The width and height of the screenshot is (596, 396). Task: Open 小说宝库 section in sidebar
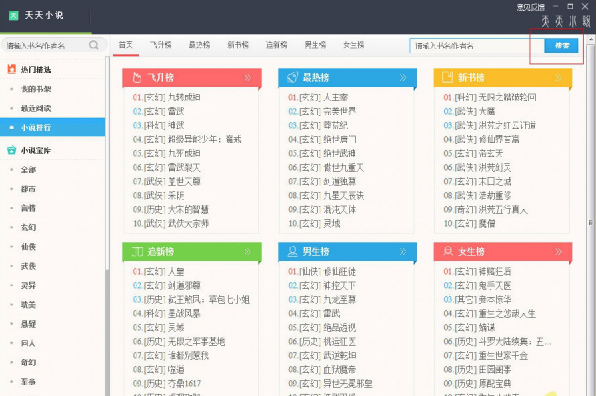pos(36,150)
